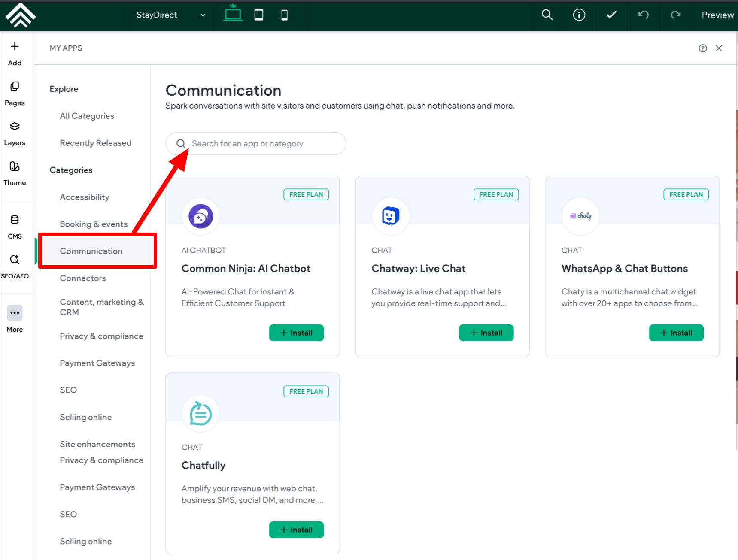
Task: Install Common Ninja: AI Chatbot
Action: (296, 333)
